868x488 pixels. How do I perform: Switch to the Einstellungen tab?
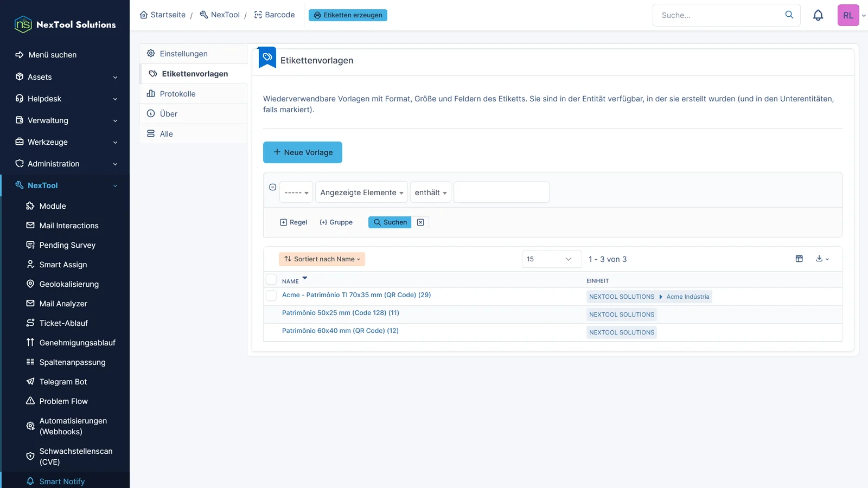click(x=194, y=54)
